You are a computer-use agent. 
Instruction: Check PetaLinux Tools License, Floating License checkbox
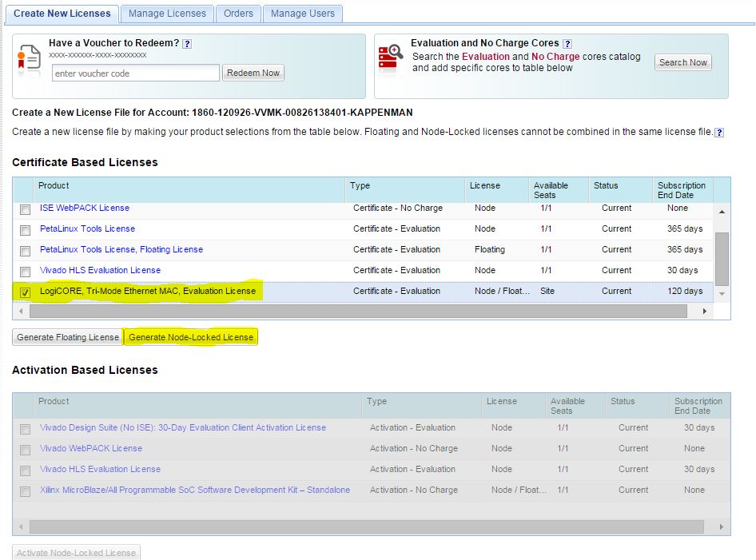25,251
